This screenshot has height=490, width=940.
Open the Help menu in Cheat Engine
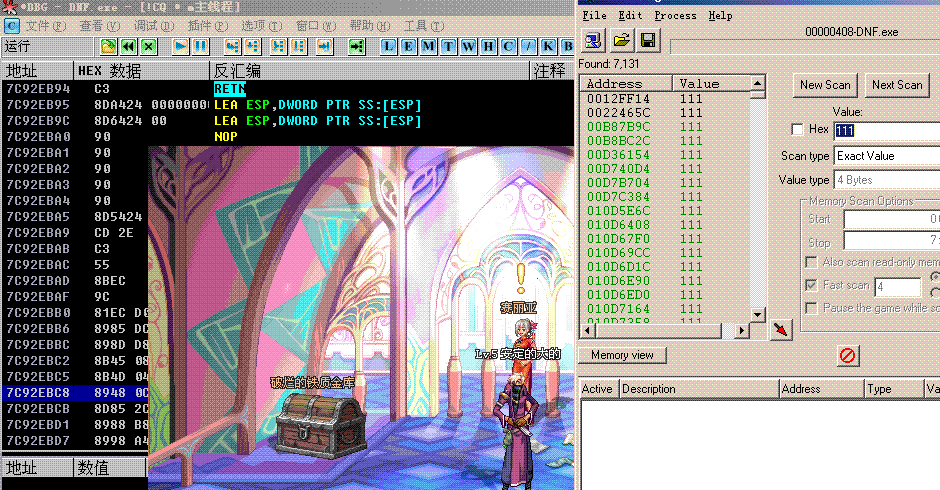tap(720, 16)
